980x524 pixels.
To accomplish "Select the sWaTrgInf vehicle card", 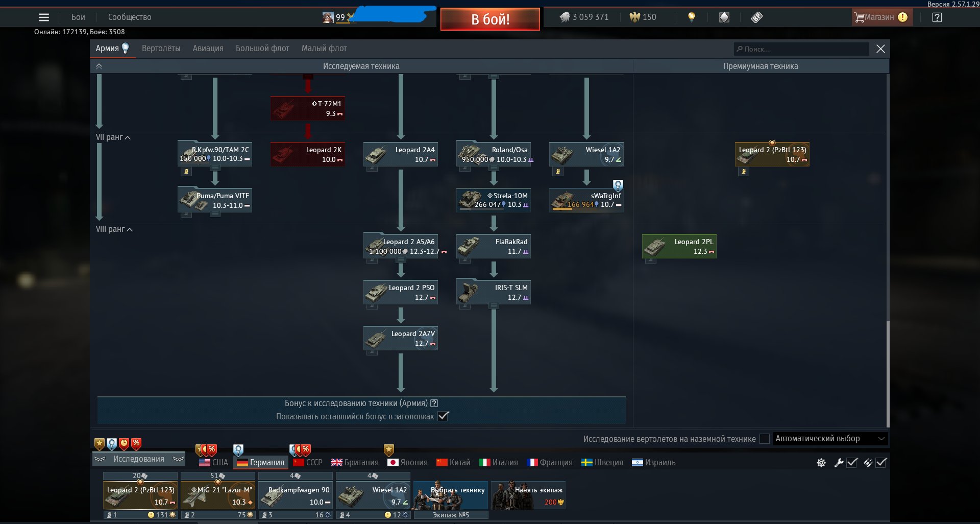I will point(586,200).
